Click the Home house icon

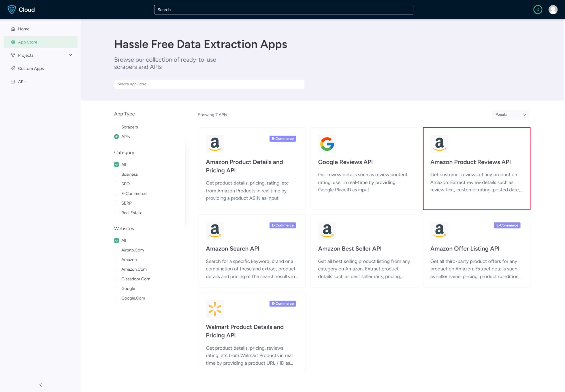[13, 29]
